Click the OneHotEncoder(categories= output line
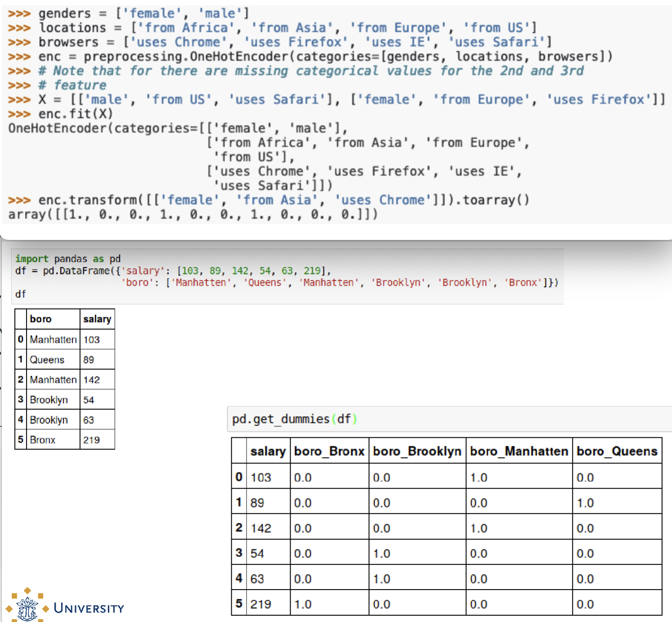Screen dimensions: 672x622 click(178, 129)
